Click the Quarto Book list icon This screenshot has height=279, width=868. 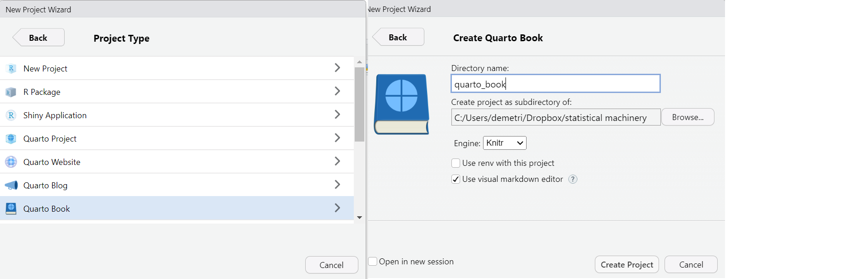11,209
